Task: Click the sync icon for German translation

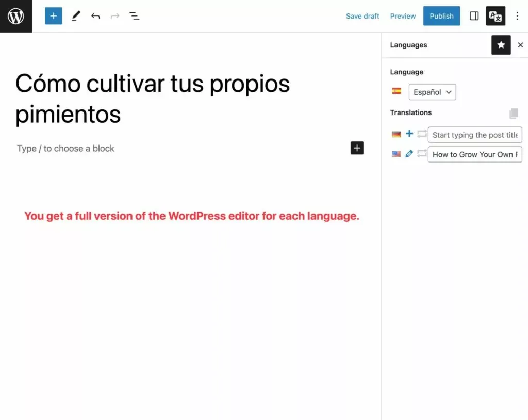Action: point(422,134)
